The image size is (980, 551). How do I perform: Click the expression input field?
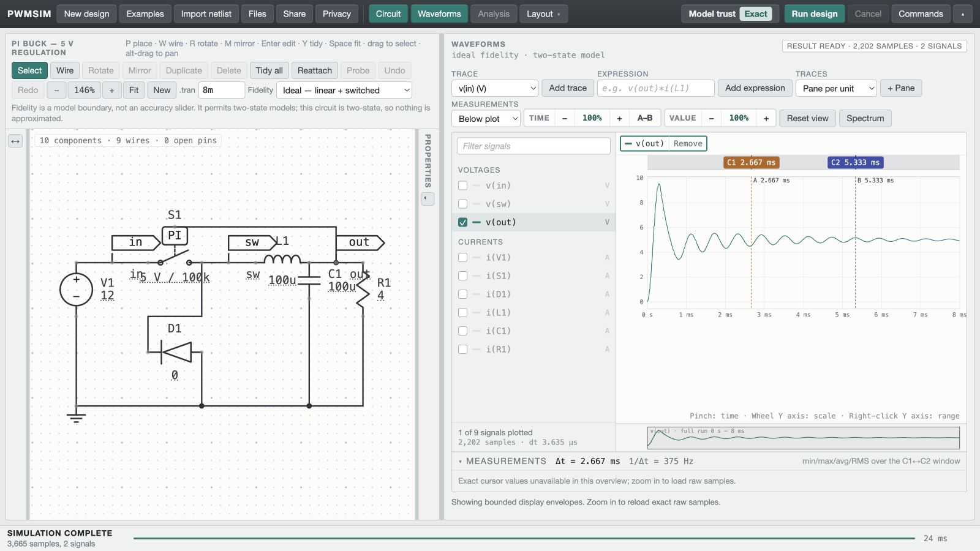tap(655, 88)
